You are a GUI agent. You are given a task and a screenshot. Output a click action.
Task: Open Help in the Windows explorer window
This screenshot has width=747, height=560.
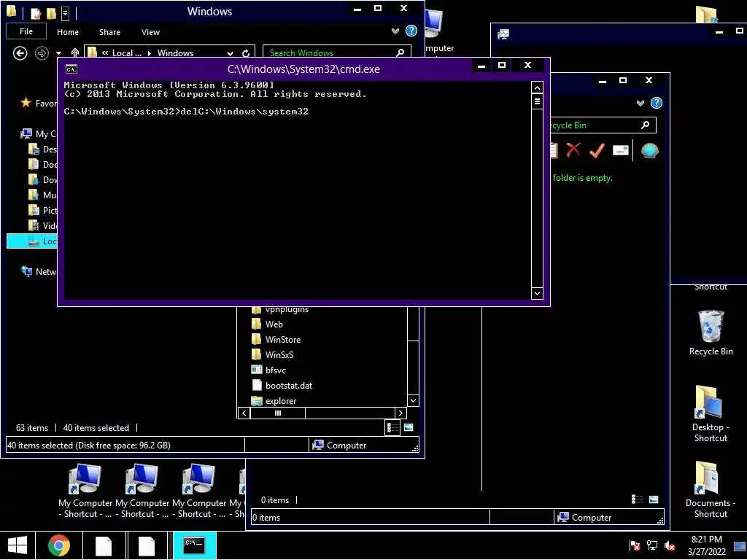411,31
